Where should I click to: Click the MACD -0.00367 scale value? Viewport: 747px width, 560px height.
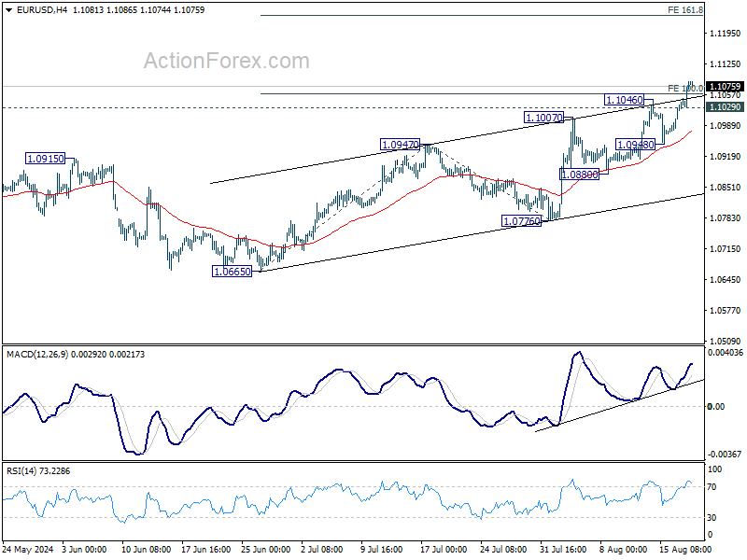click(x=725, y=455)
